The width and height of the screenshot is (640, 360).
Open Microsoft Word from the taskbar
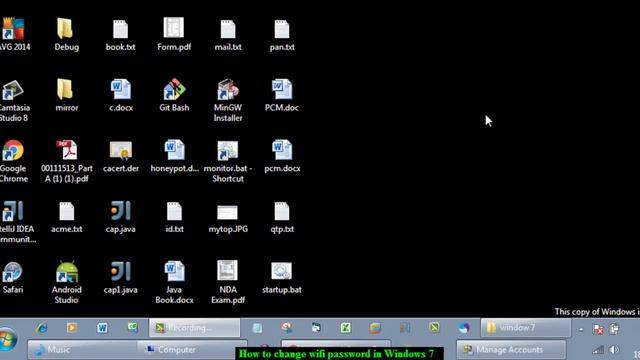click(102, 327)
